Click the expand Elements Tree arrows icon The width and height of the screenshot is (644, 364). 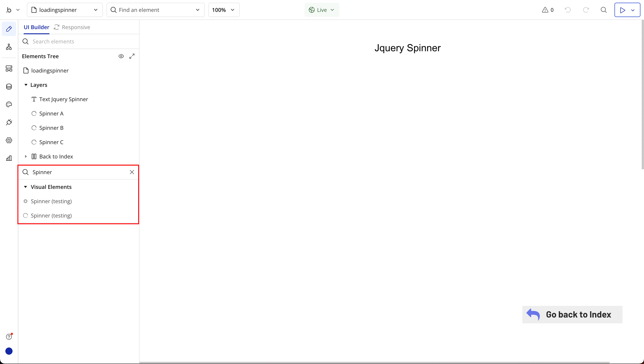click(132, 56)
